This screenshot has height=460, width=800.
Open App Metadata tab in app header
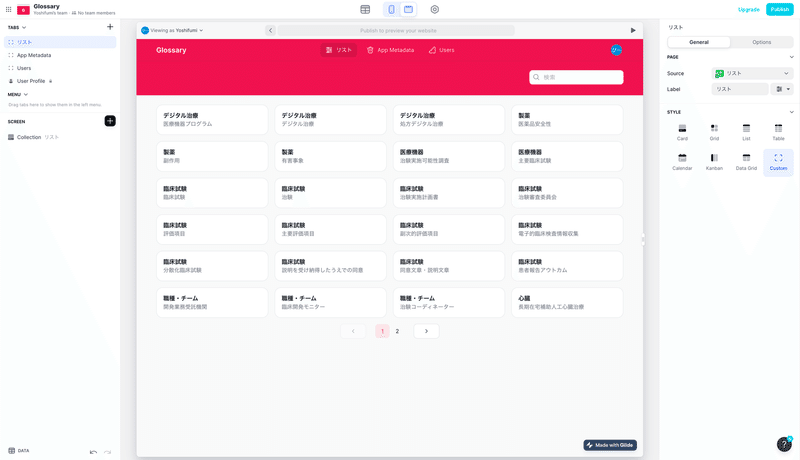tap(390, 50)
